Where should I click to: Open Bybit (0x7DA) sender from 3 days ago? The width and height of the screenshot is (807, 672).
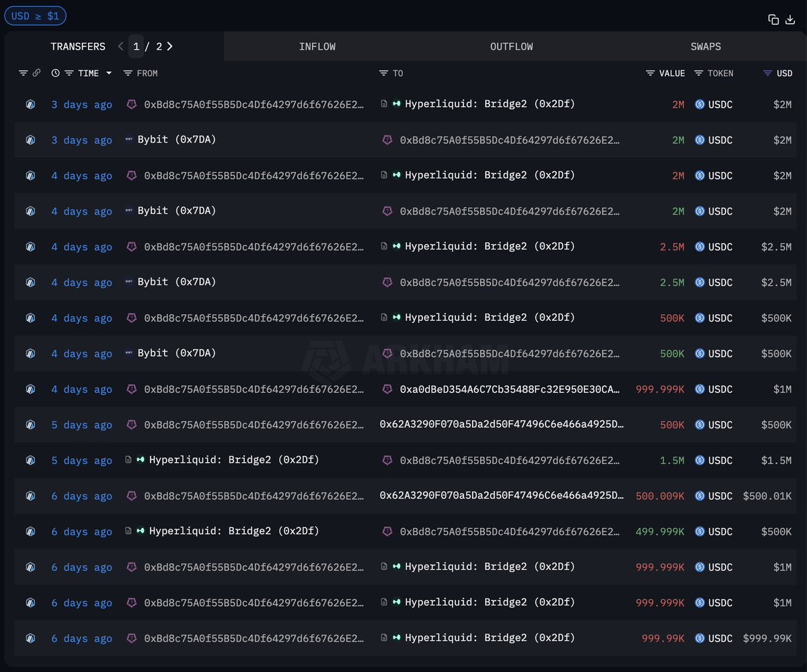177,139
